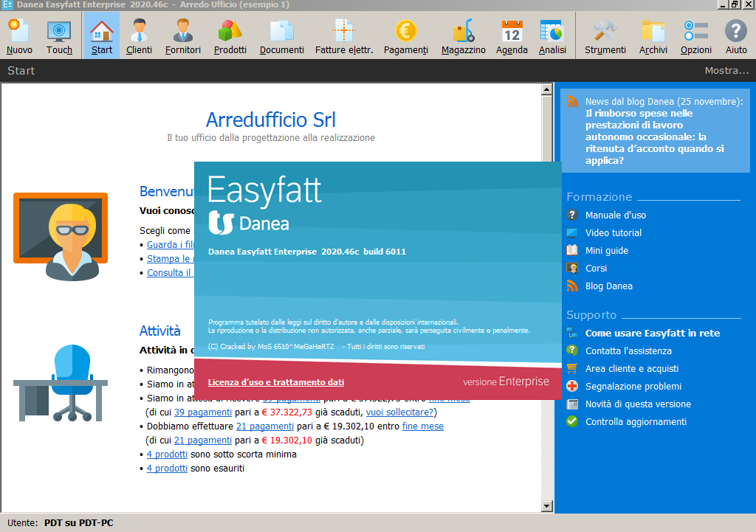Click the scrollbar down arrow
756x532 pixels.
coord(547,506)
